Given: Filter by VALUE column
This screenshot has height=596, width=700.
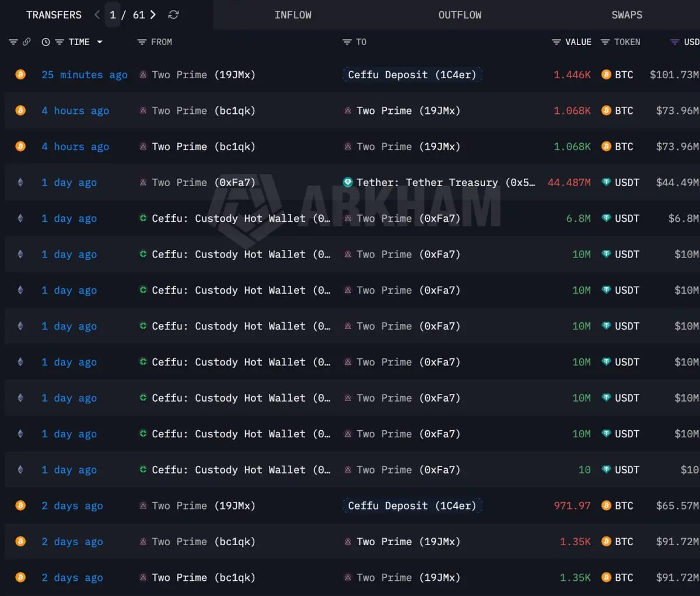Looking at the screenshot, I should point(556,42).
